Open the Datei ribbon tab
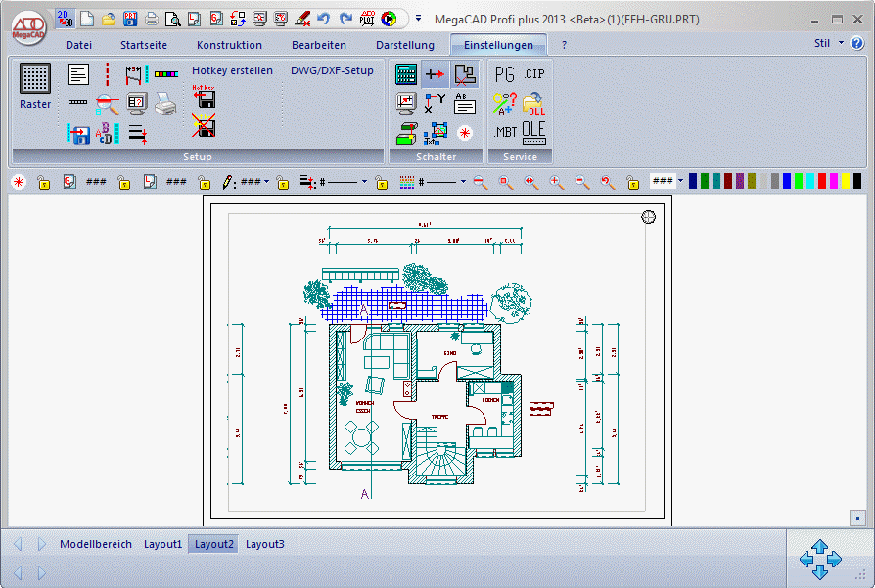 pyautogui.click(x=78, y=45)
